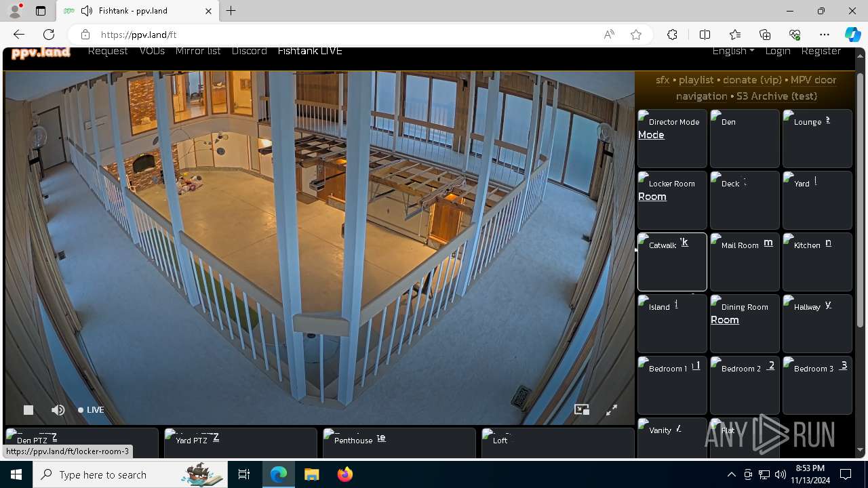Screen dimensions: 868x488
Task: Open Split screen button
Action: coord(705,35)
